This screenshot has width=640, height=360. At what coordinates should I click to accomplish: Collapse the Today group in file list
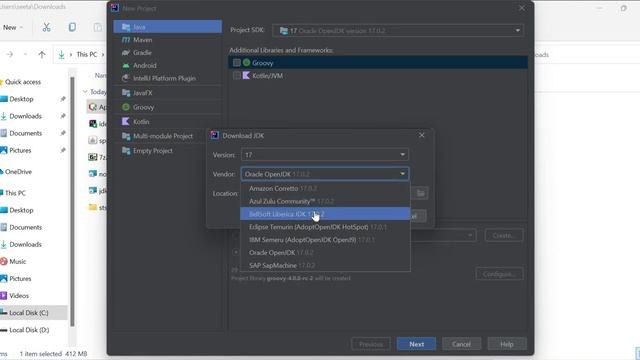[x=85, y=92]
